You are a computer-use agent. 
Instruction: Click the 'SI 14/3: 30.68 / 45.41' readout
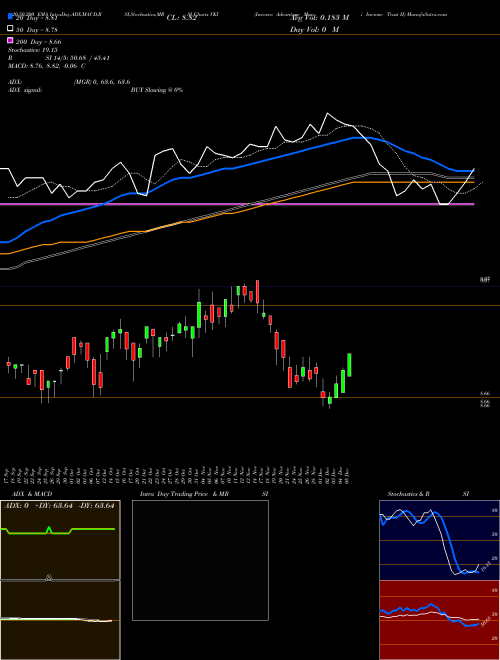coord(78,58)
